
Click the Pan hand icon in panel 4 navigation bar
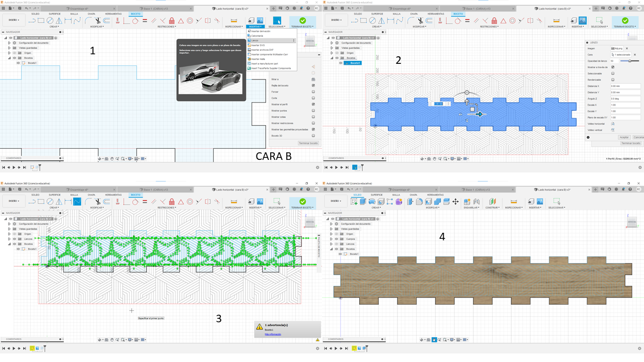click(x=434, y=340)
